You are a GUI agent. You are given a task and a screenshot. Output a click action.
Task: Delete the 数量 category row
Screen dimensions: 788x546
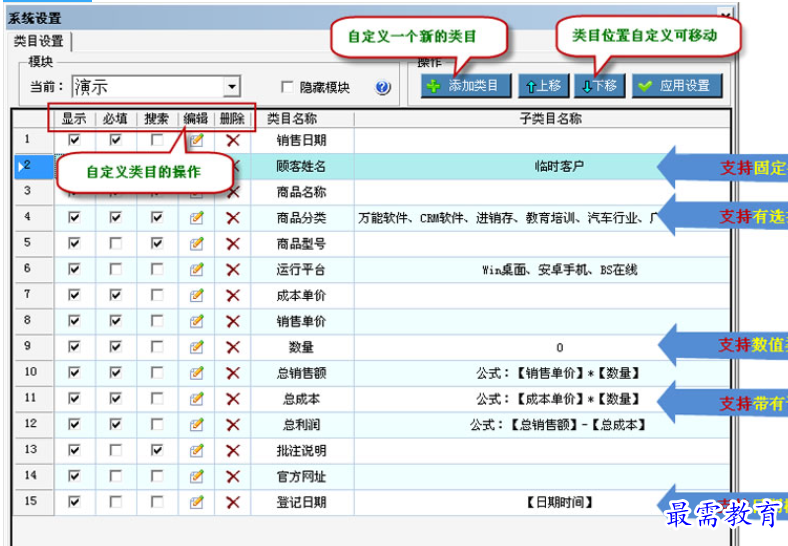[233, 347]
